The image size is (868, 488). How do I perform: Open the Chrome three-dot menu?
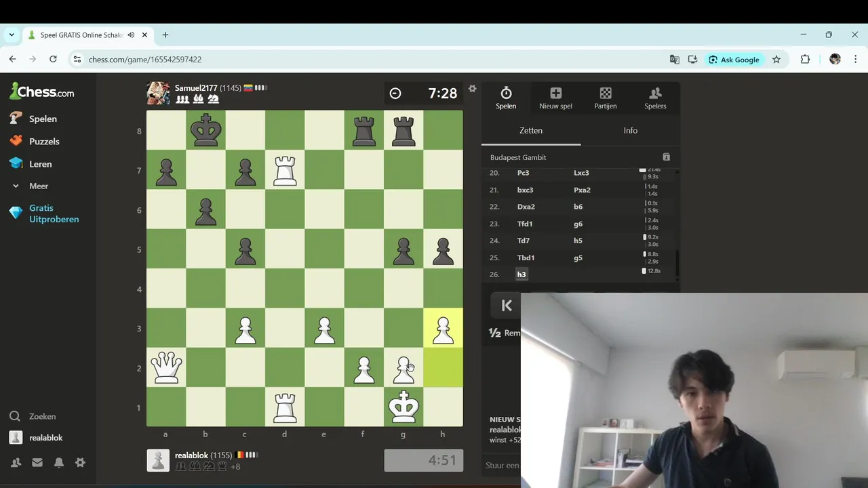tap(856, 60)
